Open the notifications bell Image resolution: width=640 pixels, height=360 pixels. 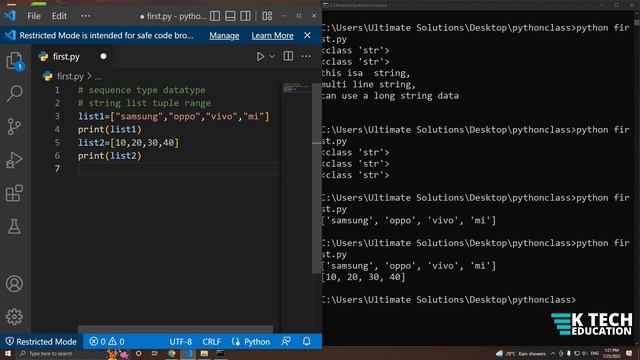pyautogui.click(x=307, y=342)
